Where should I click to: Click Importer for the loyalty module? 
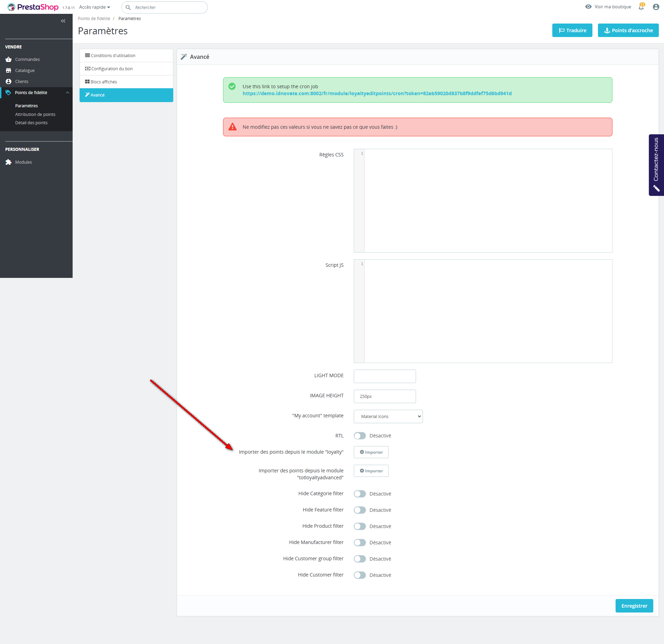coord(371,452)
